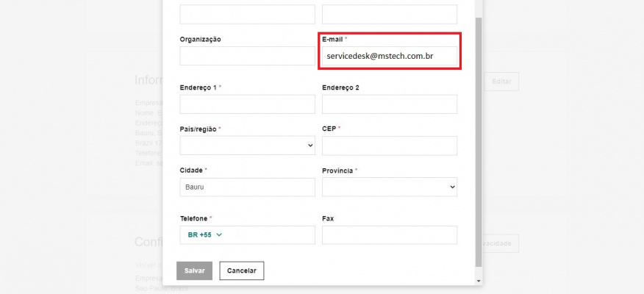Select the Endereço 1 text field
The image size is (644, 294).
tap(247, 104)
